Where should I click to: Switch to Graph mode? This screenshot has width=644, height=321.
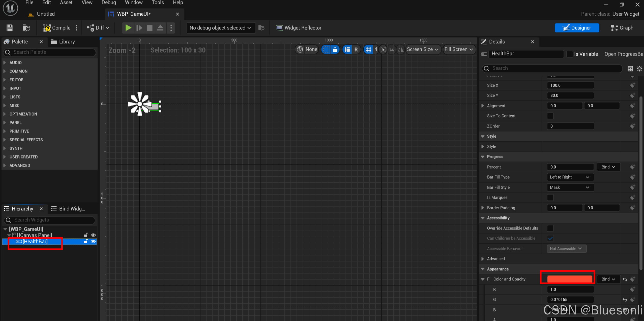[622, 28]
